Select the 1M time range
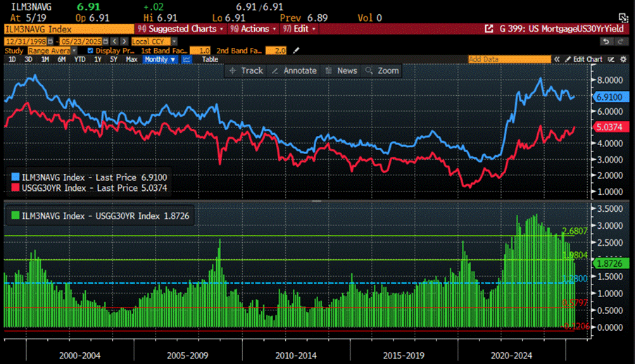This screenshot has width=635, height=364. click(45, 60)
